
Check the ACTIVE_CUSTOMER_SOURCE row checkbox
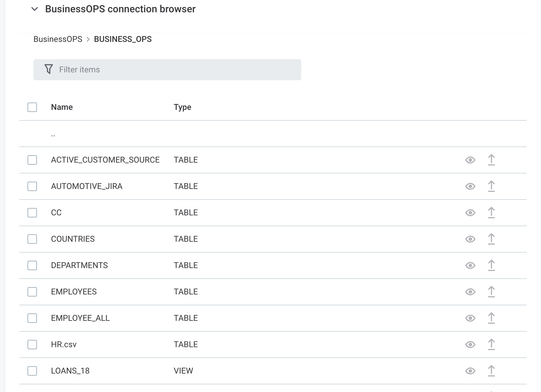tap(32, 160)
